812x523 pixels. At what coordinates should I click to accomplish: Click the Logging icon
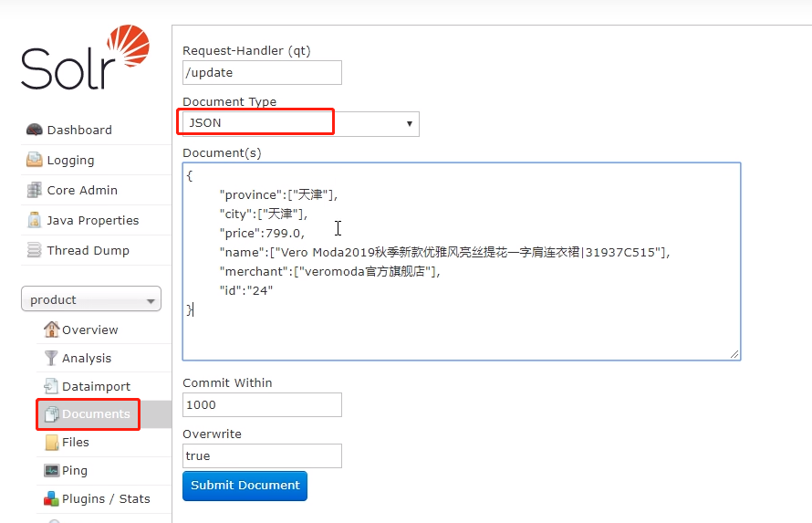[x=34, y=160]
